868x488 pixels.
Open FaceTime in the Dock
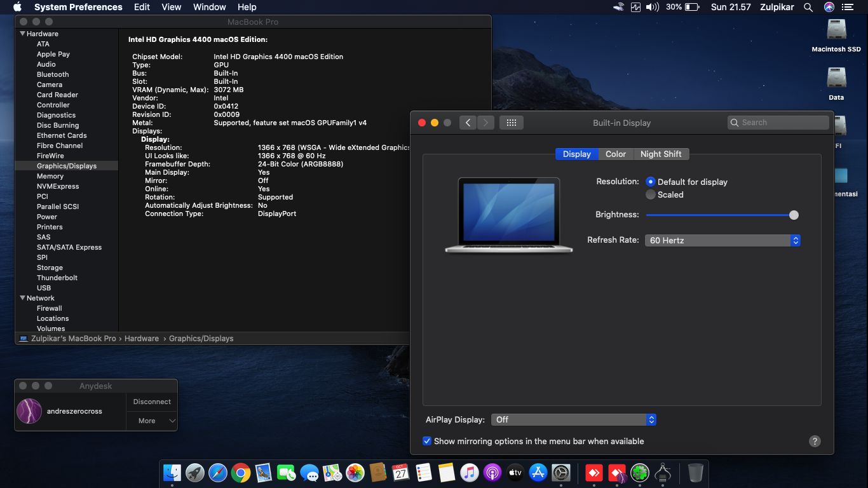[x=287, y=473]
